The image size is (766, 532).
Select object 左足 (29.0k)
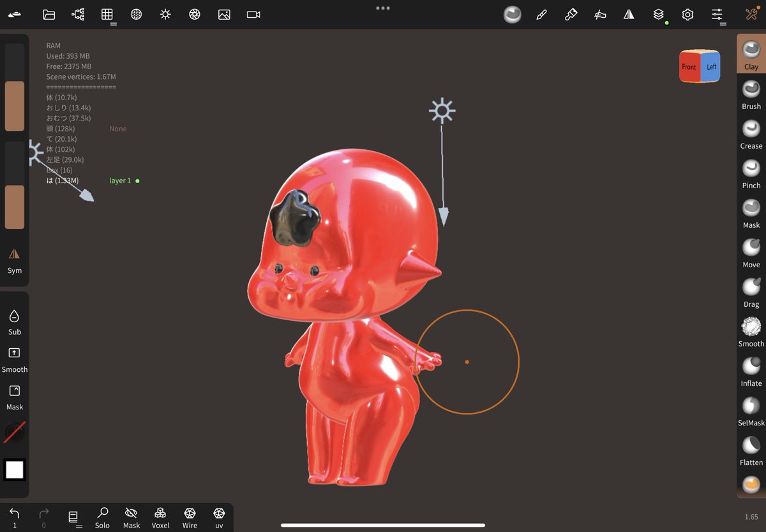tap(64, 159)
